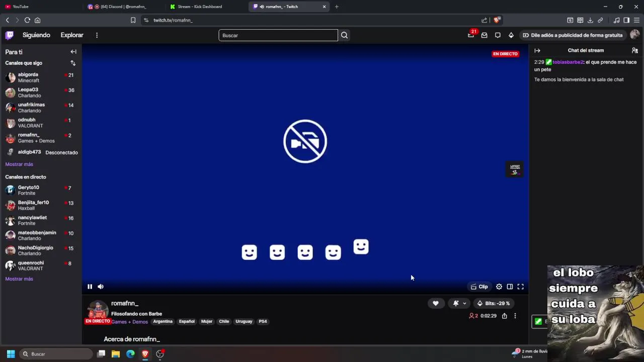The height and width of the screenshot is (362, 644).
Task: Click the search magnifier button
Action: 344,35
